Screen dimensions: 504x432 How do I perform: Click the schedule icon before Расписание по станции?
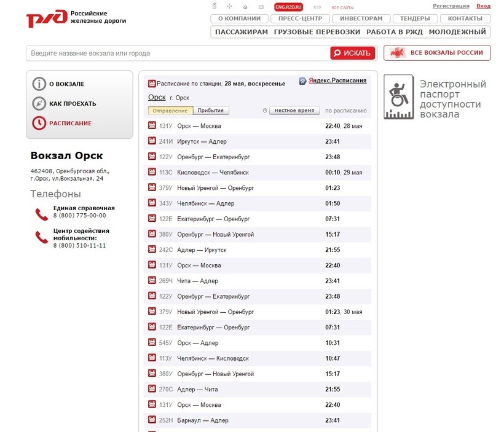pos(152,84)
